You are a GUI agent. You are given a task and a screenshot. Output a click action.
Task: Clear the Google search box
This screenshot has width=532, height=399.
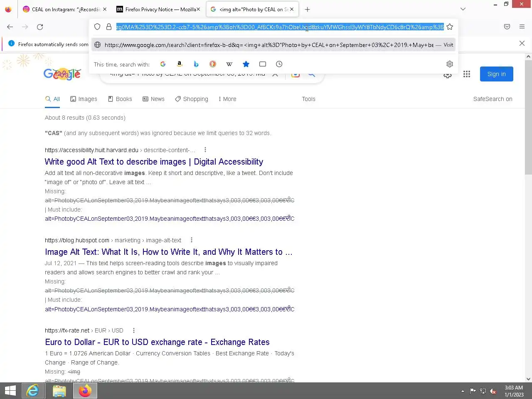coord(275,75)
